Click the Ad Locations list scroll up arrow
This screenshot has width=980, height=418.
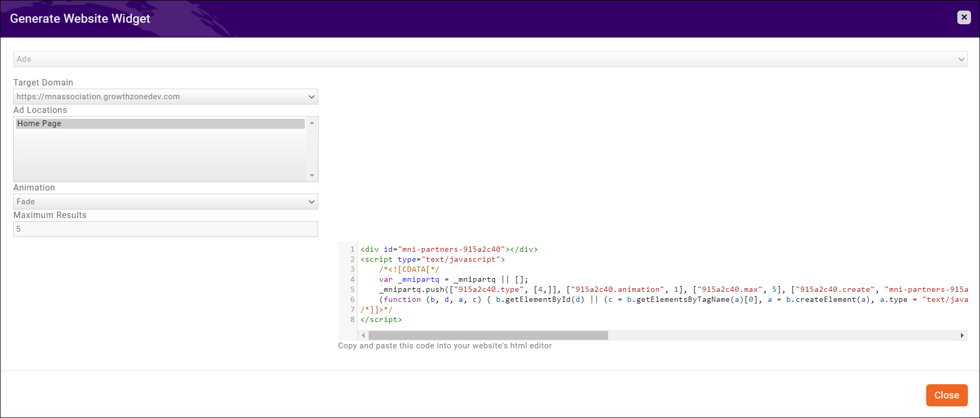[x=312, y=123]
